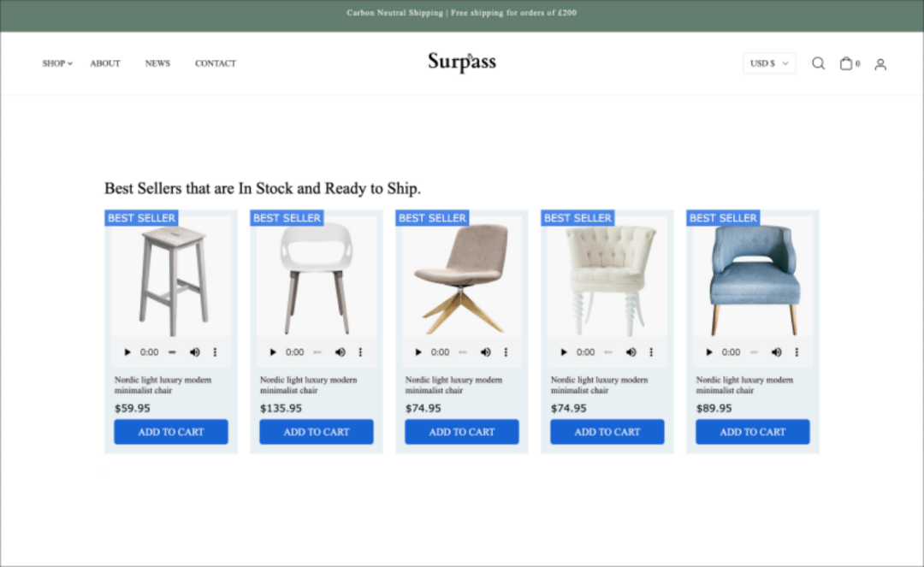Open the search magnifier icon

coord(818,63)
